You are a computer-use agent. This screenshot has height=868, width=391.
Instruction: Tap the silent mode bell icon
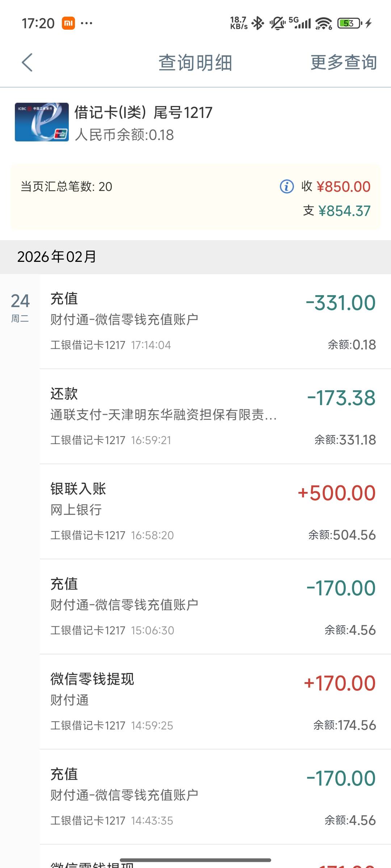277,24
